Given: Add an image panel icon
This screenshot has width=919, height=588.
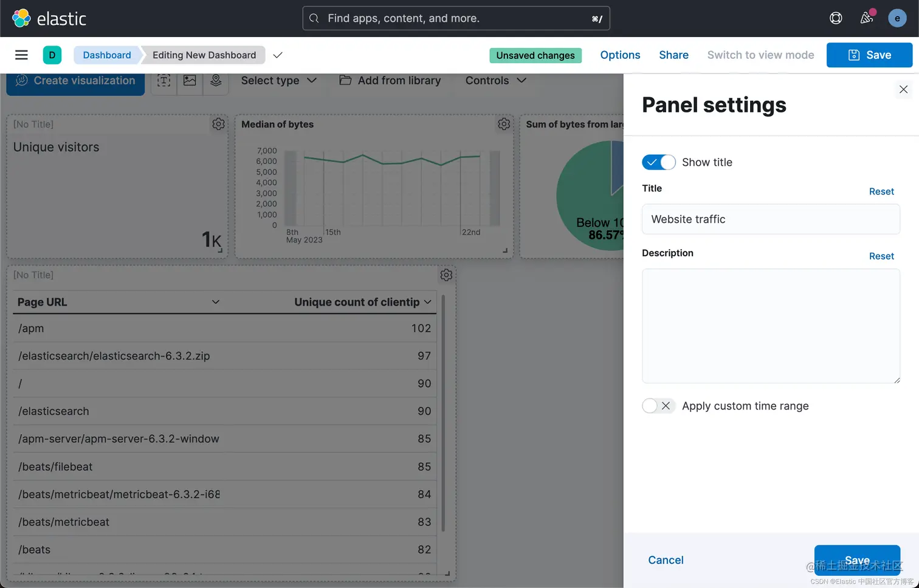Looking at the screenshot, I should pos(190,81).
